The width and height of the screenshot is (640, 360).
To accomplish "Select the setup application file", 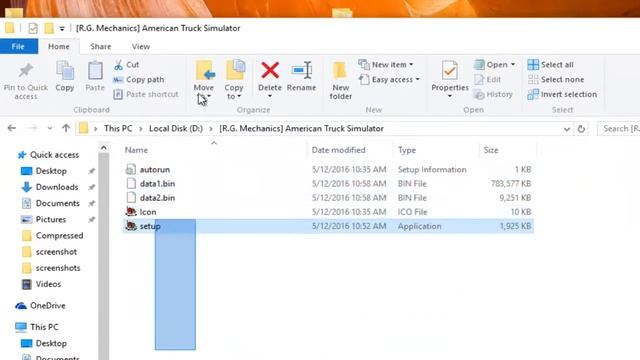I will pyautogui.click(x=328, y=226).
